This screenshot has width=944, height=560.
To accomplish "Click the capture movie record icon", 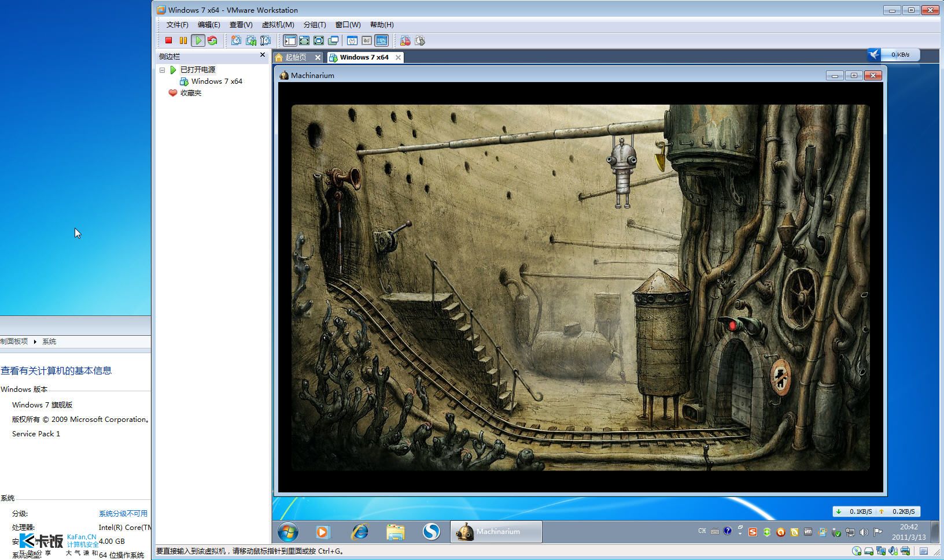I will click(x=405, y=40).
